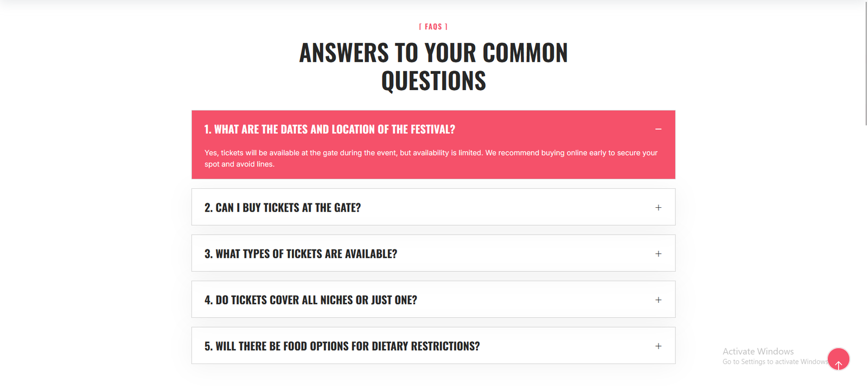Click the plus icon beside the gate tickets question
Image resolution: width=868 pixels, height=388 pixels.
(x=658, y=207)
